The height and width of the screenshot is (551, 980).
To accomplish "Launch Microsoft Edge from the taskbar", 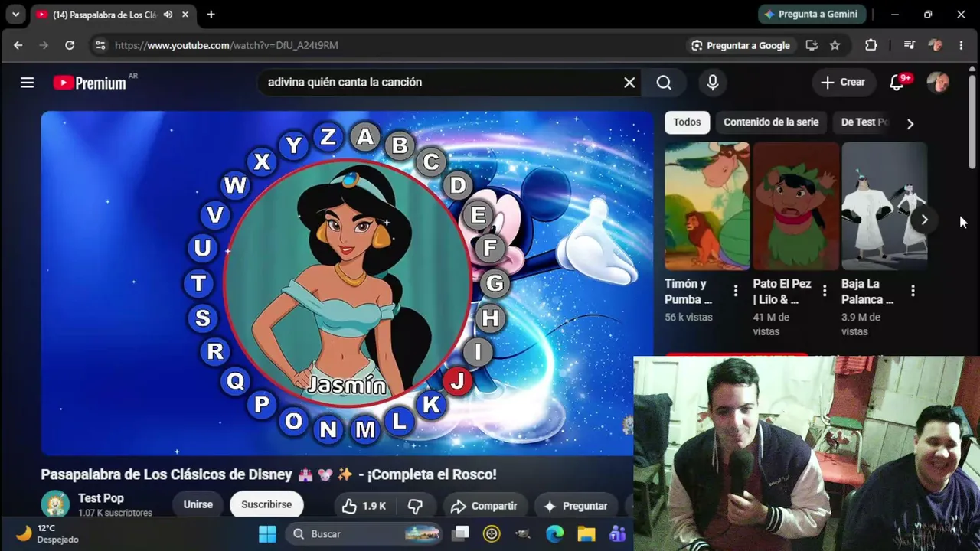I will click(x=554, y=533).
